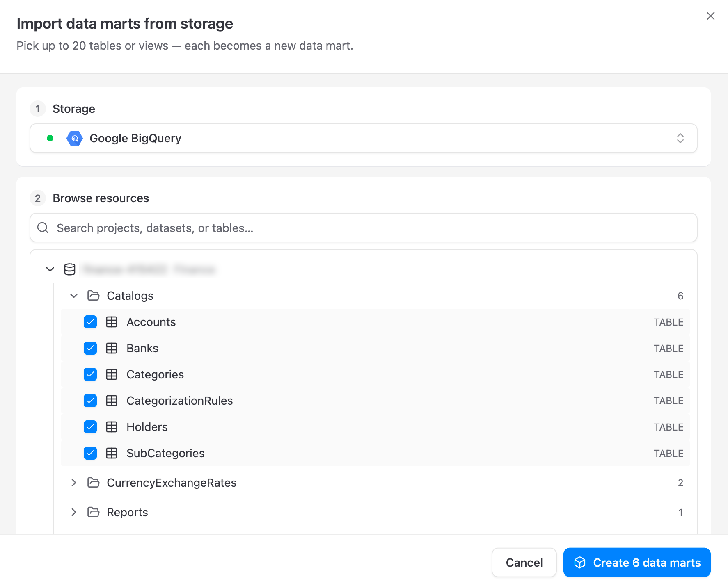Click the Reports folder icon
This screenshot has width=728, height=588.
pos(94,512)
